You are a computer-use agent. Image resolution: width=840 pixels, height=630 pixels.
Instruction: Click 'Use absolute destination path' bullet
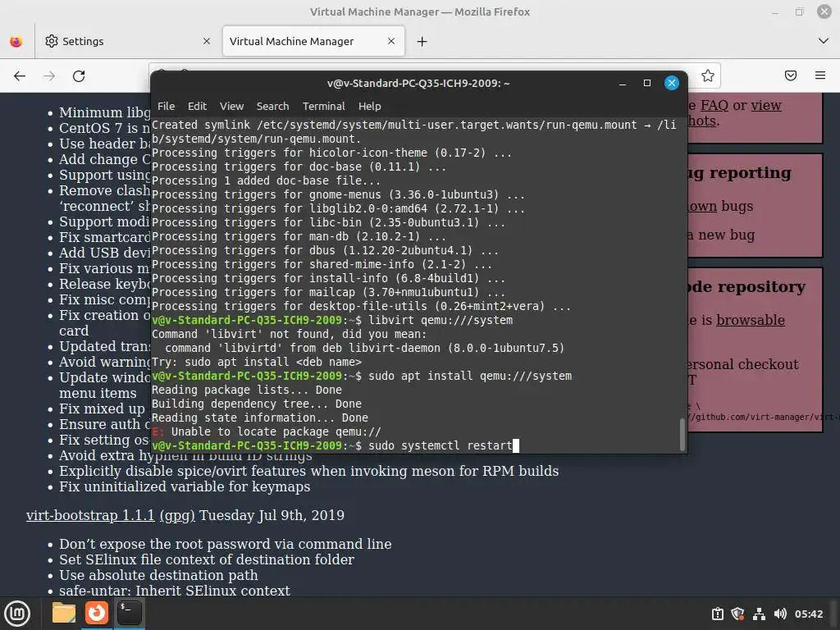(158, 575)
